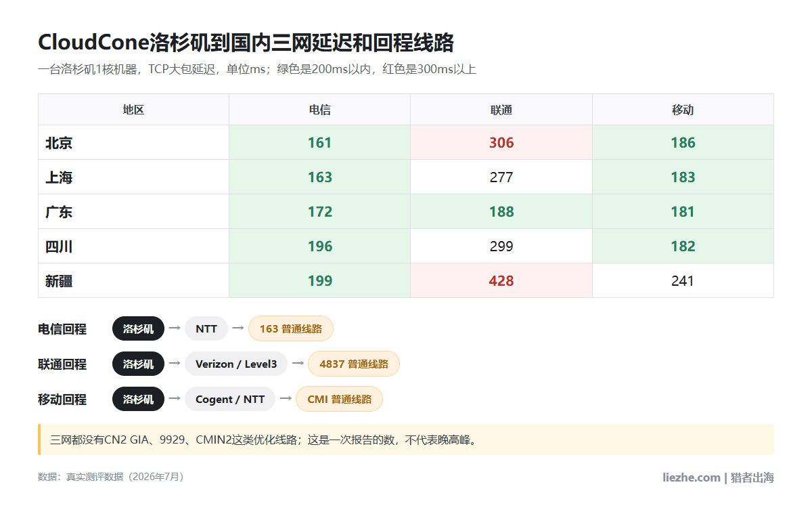
Task: Click the 299 value in 四川 row
Action: pos(501,247)
